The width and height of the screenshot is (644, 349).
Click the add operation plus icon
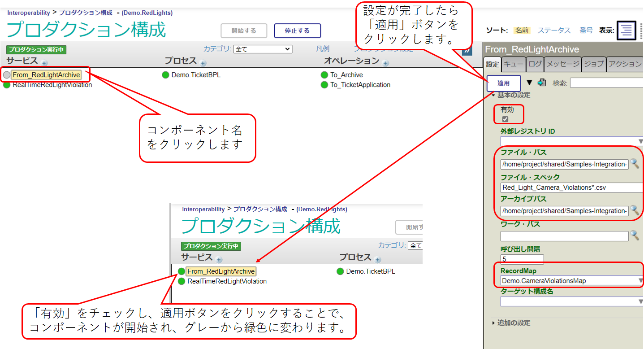pos(385,63)
